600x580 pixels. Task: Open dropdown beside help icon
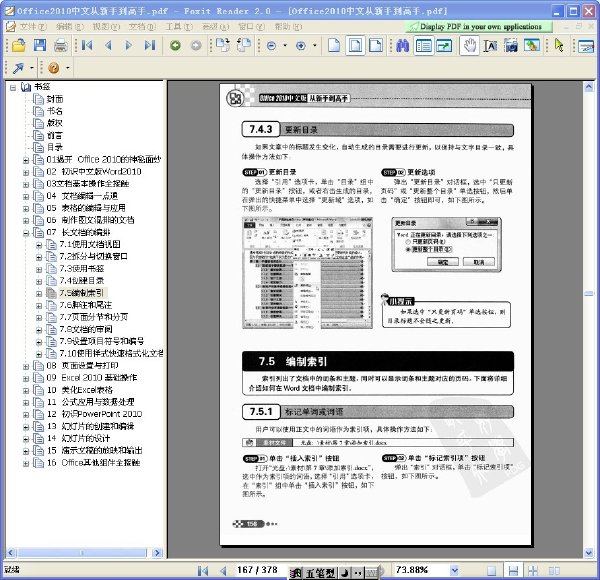[x=68, y=68]
